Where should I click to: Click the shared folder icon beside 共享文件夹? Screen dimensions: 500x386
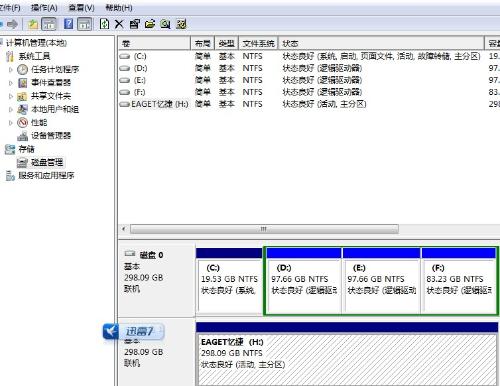pos(22,96)
